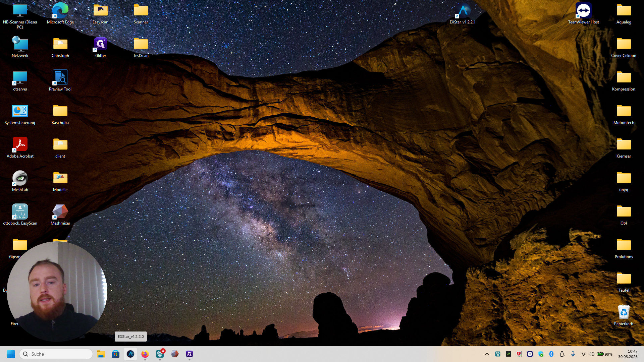Click the microphone tray icon
This screenshot has height=362, width=644.
coord(573,354)
